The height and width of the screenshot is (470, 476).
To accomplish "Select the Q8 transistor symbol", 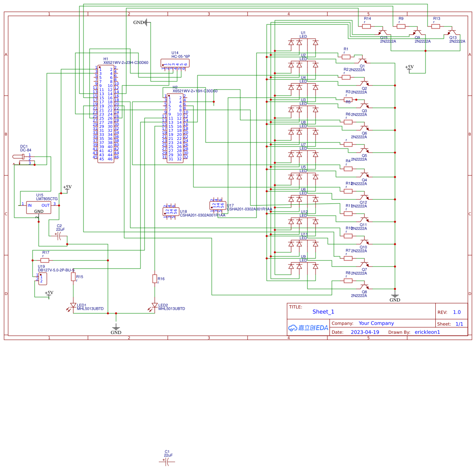I will [x=364, y=287].
